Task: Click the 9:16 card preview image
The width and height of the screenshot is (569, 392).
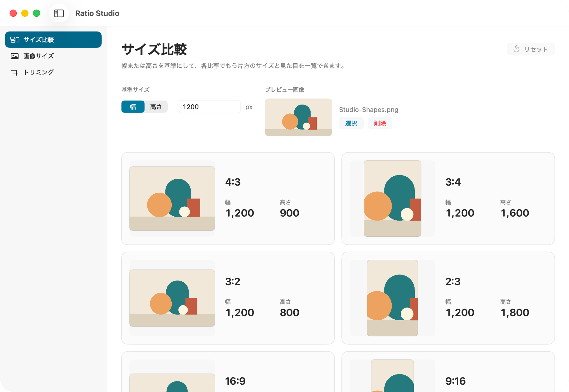Action: [x=392, y=376]
